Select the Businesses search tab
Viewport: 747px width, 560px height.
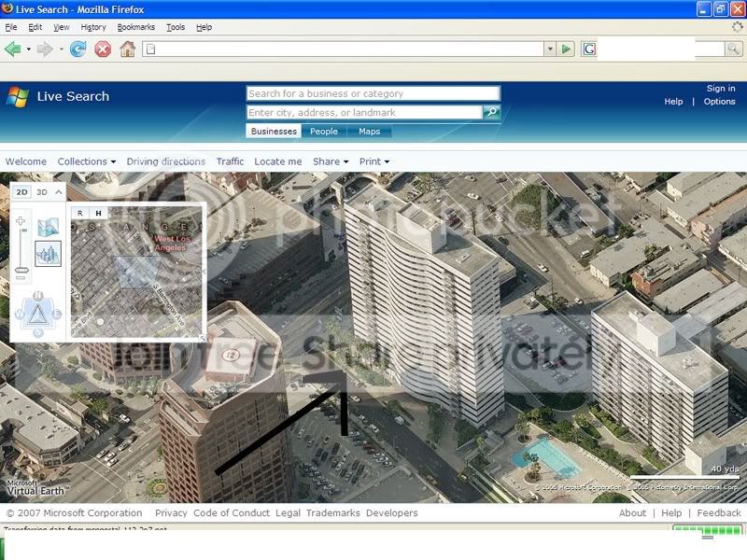click(x=274, y=131)
